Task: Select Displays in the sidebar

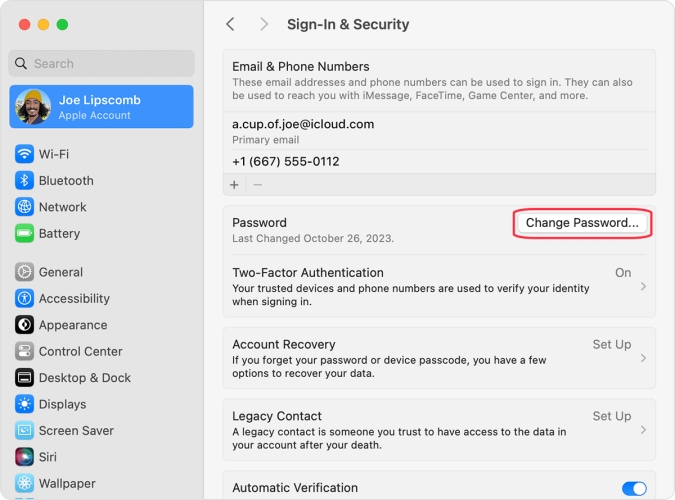Action: [x=62, y=404]
